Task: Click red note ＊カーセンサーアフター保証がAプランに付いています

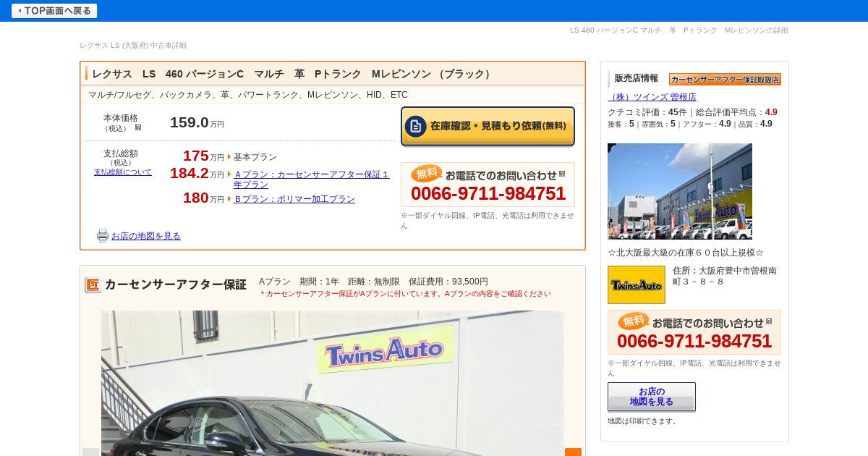Action: pos(405,294)
